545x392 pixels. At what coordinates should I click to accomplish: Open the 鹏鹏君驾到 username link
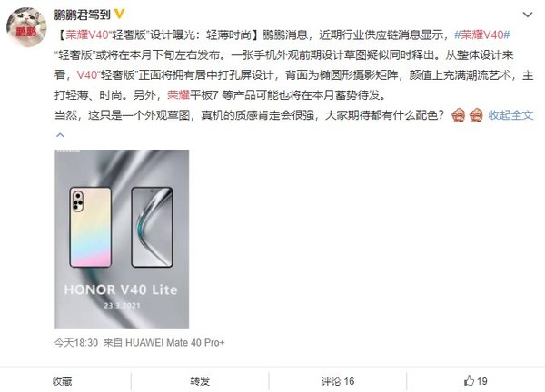(83, 15)
